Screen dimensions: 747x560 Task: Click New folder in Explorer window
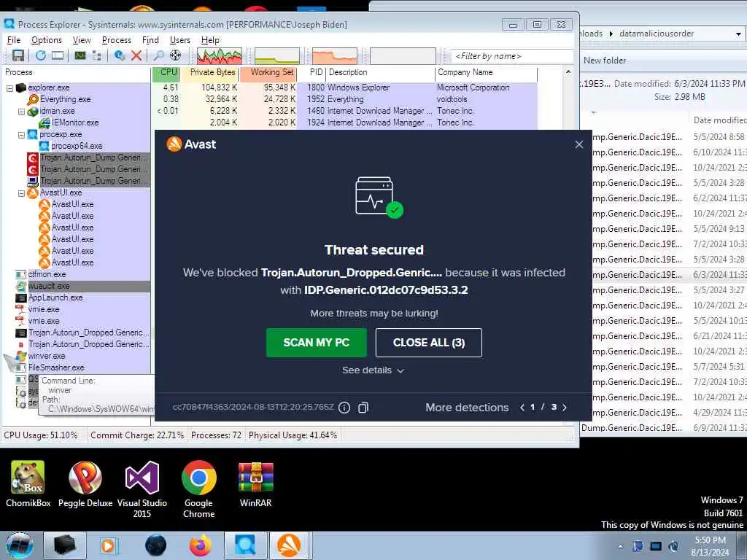(x=605, y=61)
